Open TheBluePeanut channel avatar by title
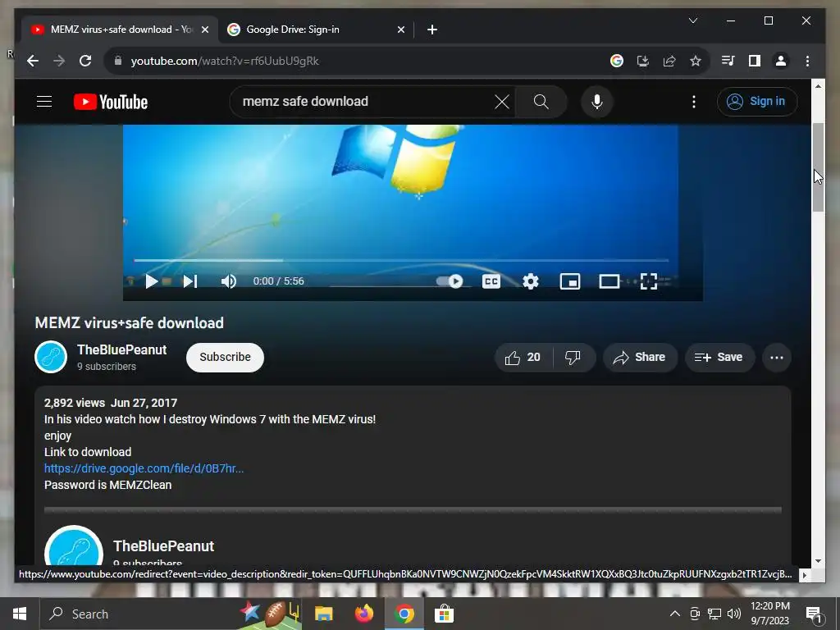This screenshot has width=840, height=630. 51,357
